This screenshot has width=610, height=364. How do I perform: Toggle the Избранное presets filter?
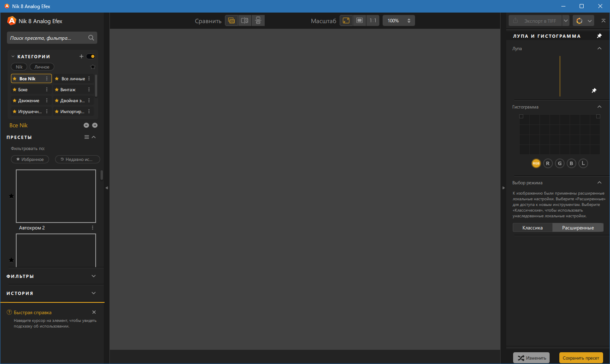point(30,159)
